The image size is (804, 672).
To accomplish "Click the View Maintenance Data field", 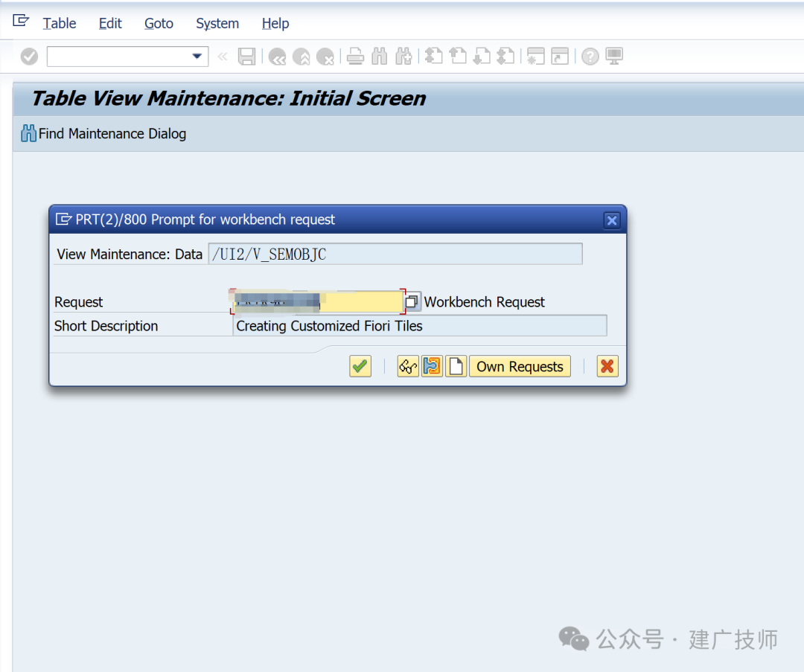I will point(395,255).
